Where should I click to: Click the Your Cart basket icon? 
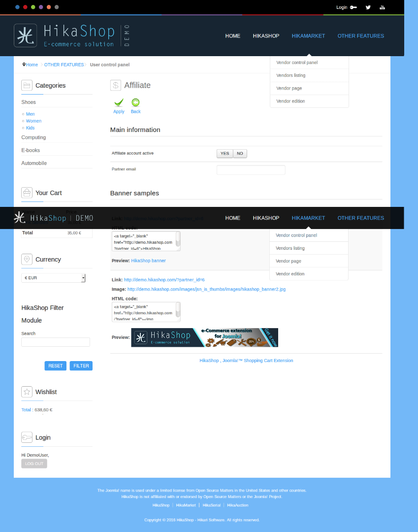tap(27, 193)
